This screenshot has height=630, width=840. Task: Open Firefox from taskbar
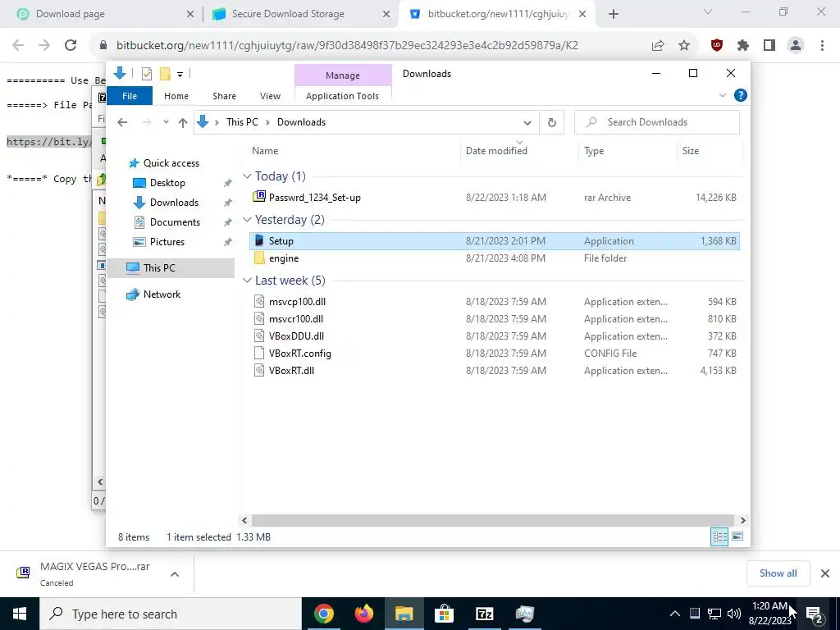pos(364,614)
